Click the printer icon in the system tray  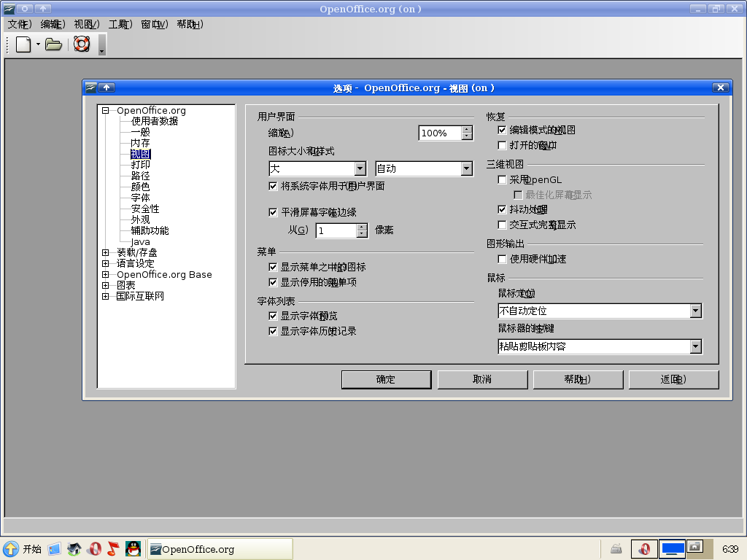tap(616, 549)
